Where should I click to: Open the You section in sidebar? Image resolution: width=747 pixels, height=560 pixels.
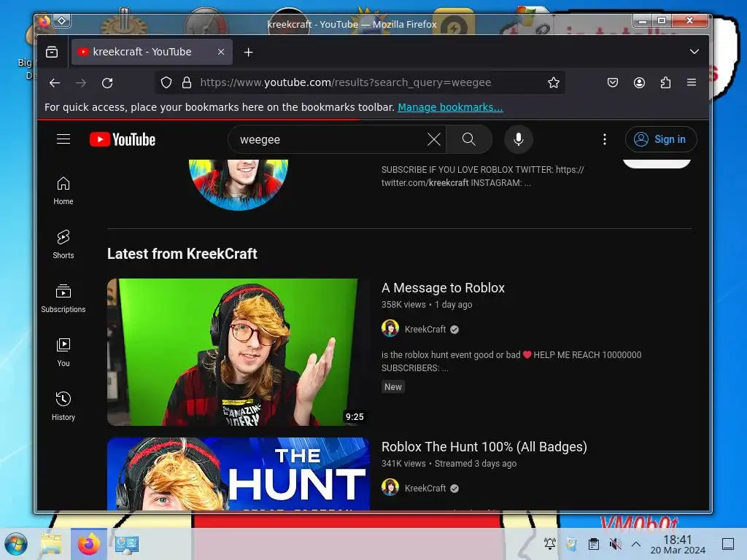(x=63, y=352)
